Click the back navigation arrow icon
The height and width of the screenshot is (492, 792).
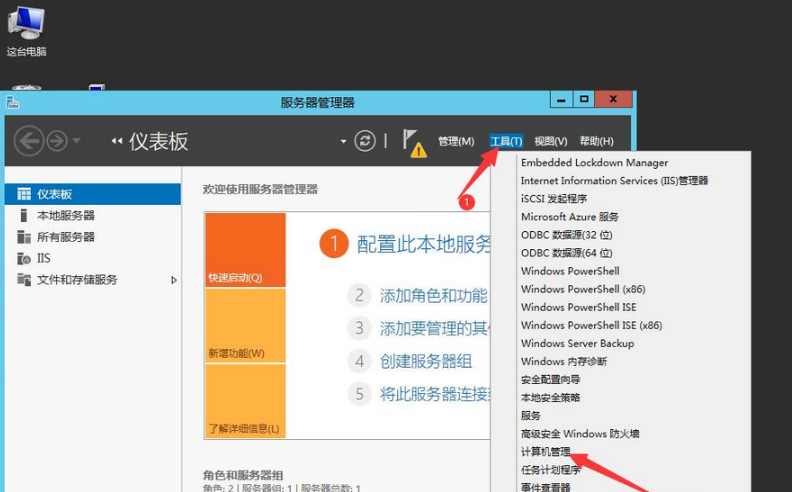pos(29,141)
